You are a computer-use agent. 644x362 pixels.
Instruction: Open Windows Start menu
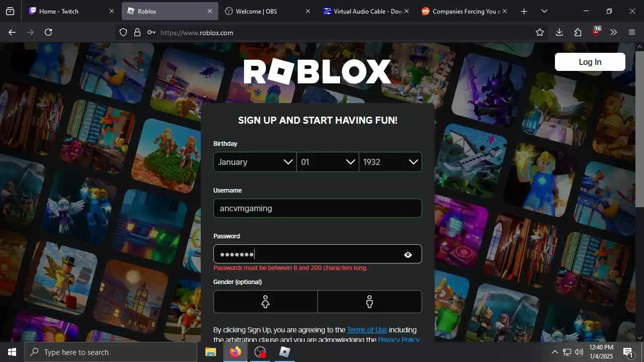point(12,352)
